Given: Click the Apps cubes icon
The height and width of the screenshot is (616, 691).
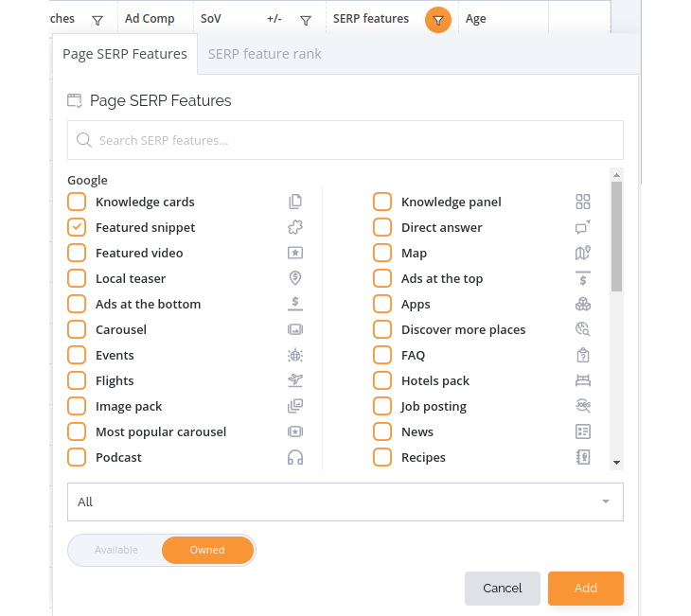Looking at the screenshot, I should (582, 304).
